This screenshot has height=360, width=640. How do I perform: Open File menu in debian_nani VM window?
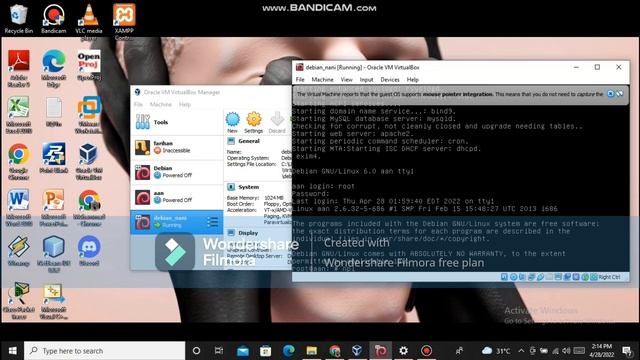[x=300, y=80]
